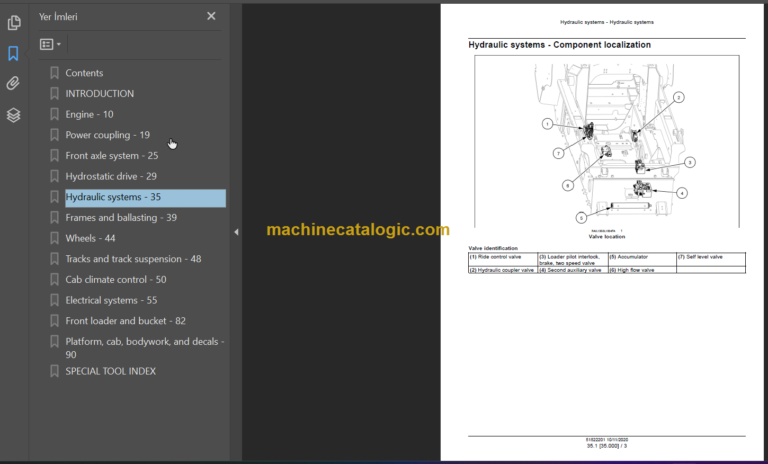This screenshot has height=464, width=768.
Task: Click the '(4) Second auxiliary valve' cell
Action: point(573,270)
